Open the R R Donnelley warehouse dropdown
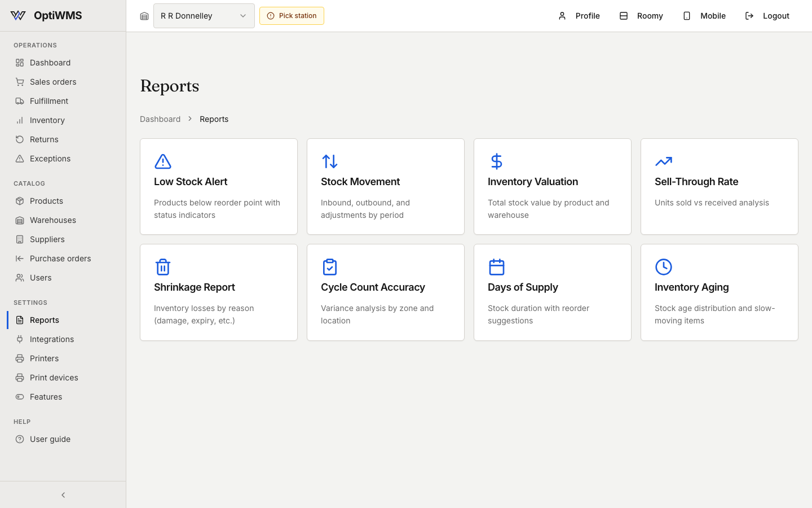This screenshot has height=508, width=812. (204, 16)
